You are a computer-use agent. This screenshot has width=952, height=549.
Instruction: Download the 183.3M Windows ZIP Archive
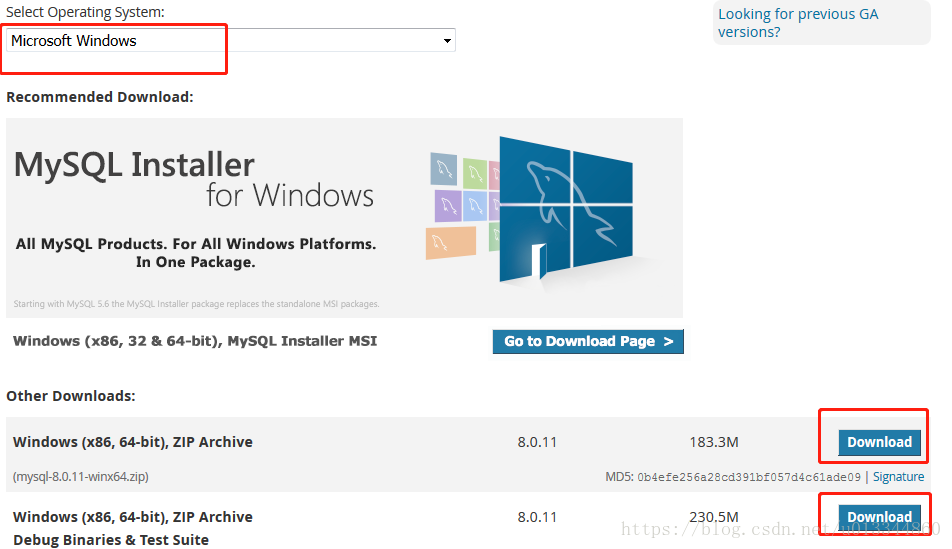pos(879,442)
